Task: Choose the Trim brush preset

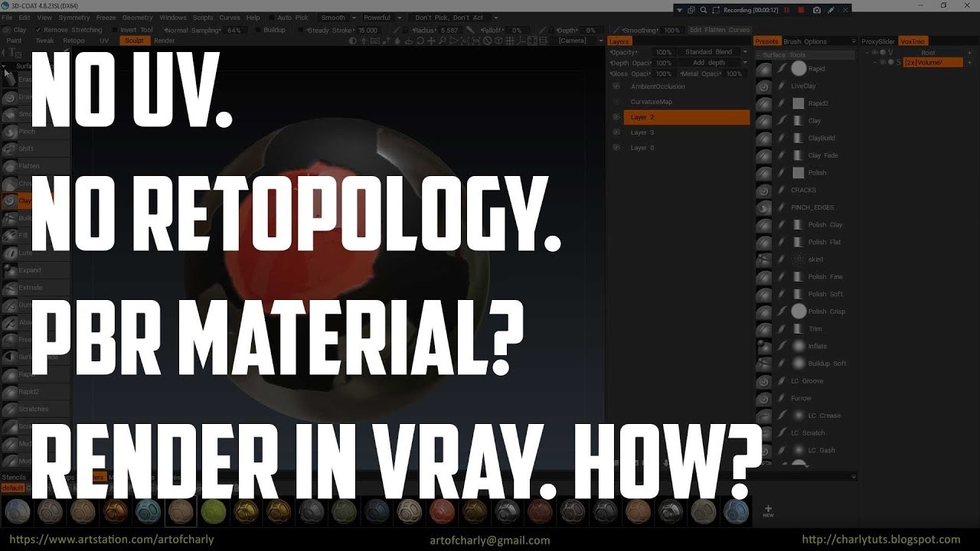Action: [815, 329]
